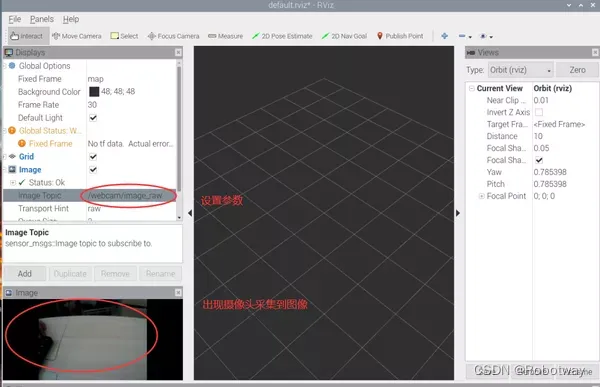Select the Yaw value 0.785398
Image resolution: width=600 pixels, height=387 pixels.
coord(550,172)
